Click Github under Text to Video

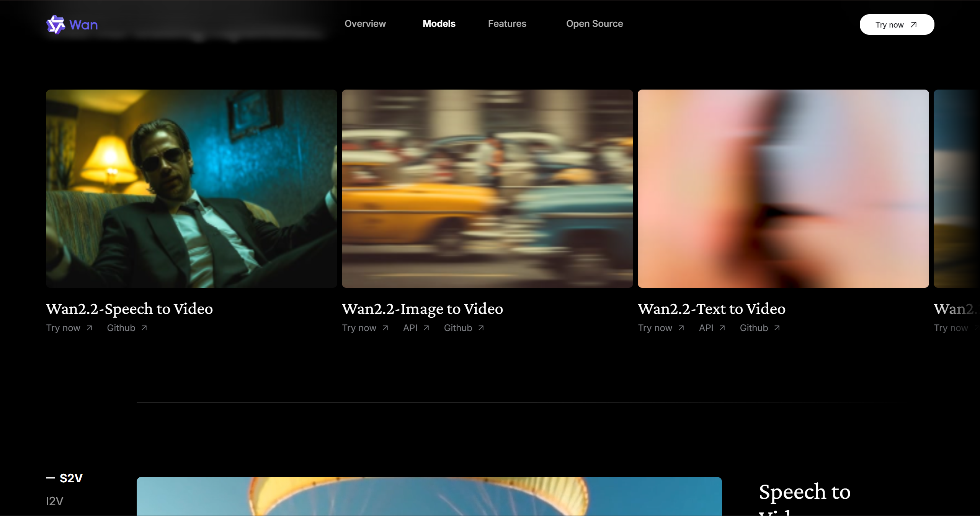click(754, 328)
